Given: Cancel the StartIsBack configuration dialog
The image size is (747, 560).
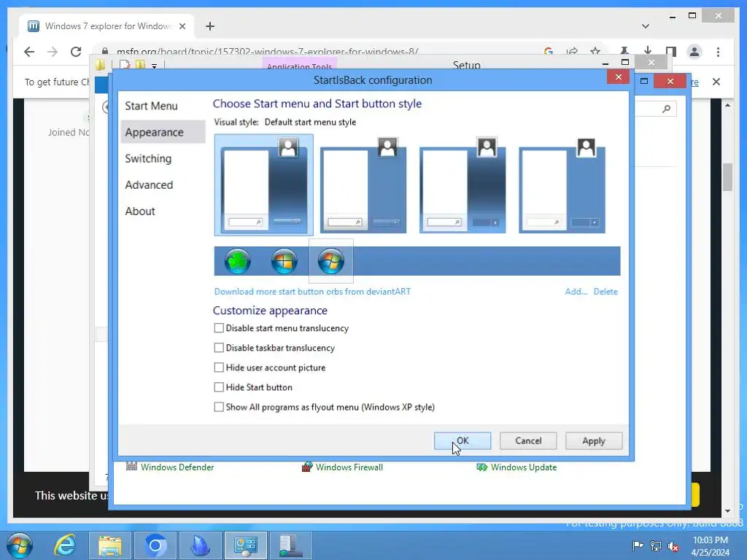Looking at the screenshot, I should point(528,441).
